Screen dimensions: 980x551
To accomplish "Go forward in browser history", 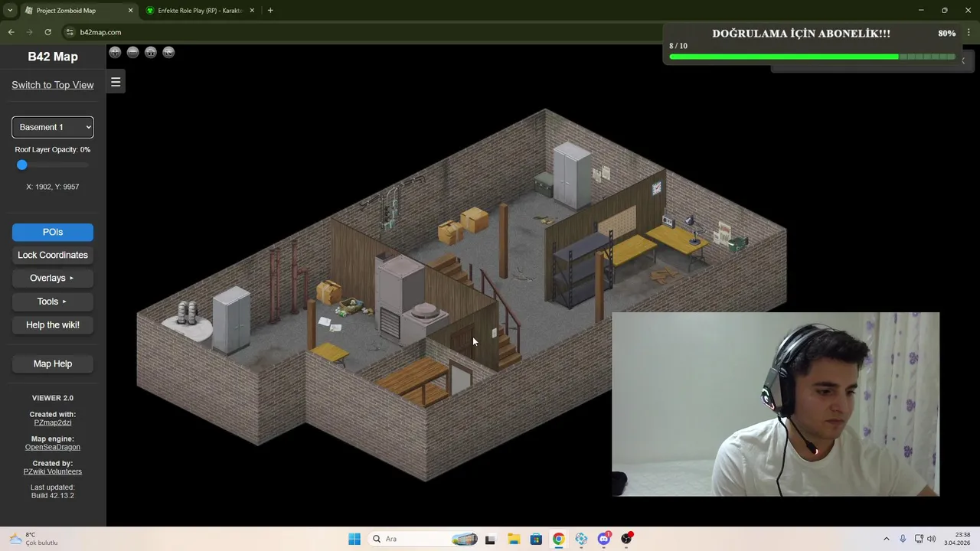I will pyautogui.click(x=29, y=32).
